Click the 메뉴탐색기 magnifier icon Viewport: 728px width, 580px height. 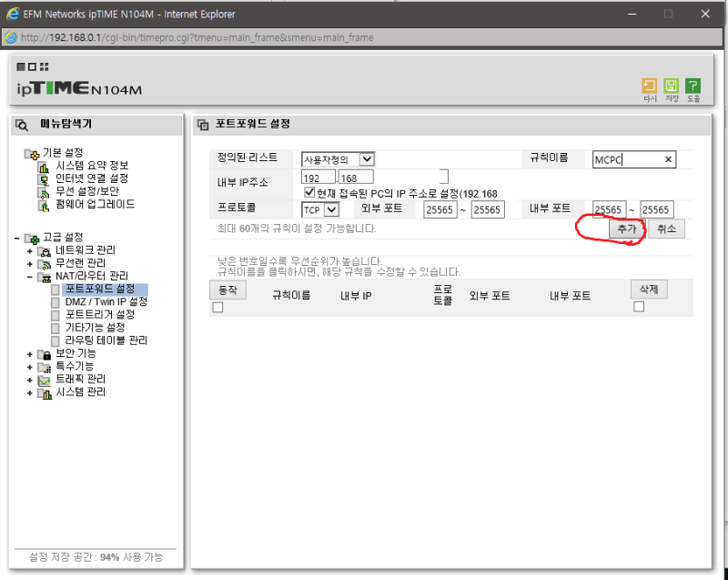(x=21, y=125)
